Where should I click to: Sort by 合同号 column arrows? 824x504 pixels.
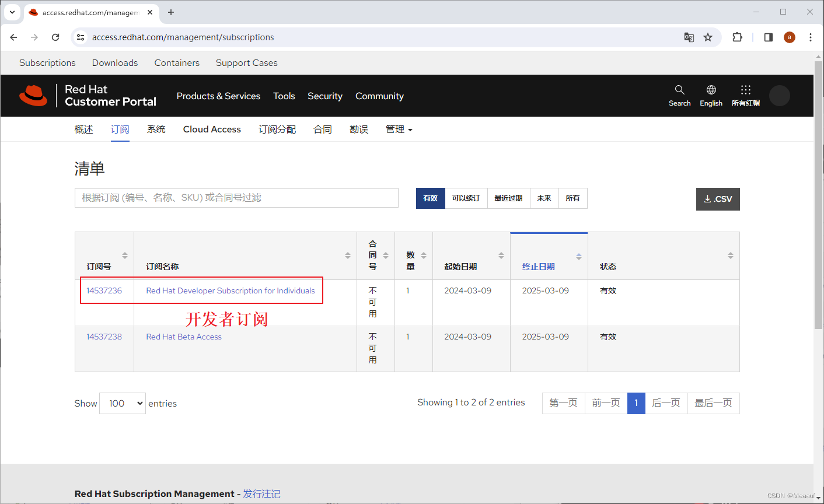386,256
